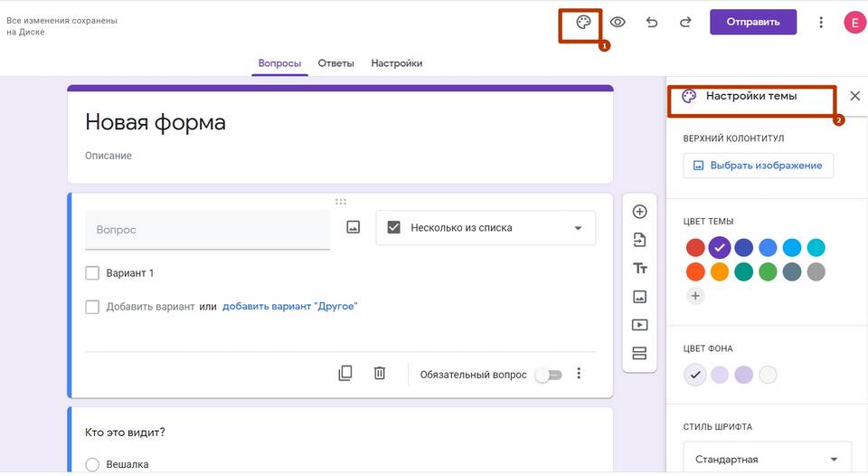Open the question type dropdown
This screenshot has height=476, width=868.
(x=486, y=228)
